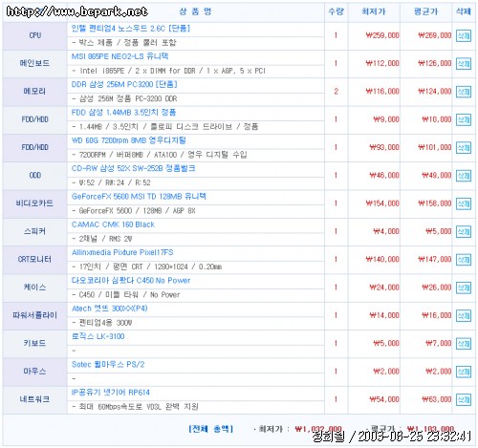Remove the 네트워크 router row via 삭제

(x=464, y=400)
